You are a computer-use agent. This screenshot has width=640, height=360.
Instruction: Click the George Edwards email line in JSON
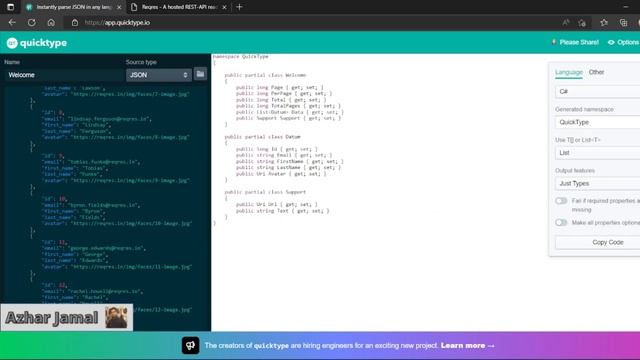coord(93,248)
